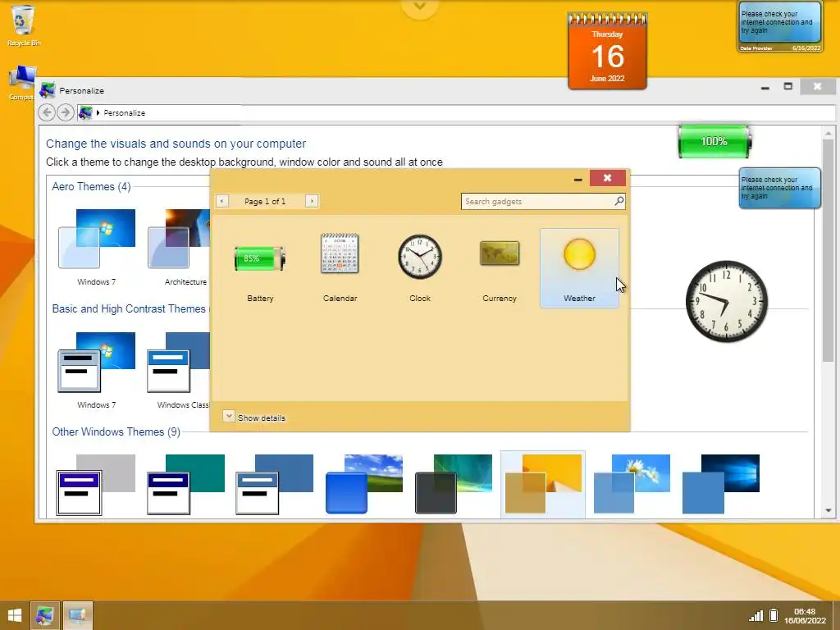This screenshot has height=630, width=840.
Task: Click the battery tray icon
Action: [773, 615]
